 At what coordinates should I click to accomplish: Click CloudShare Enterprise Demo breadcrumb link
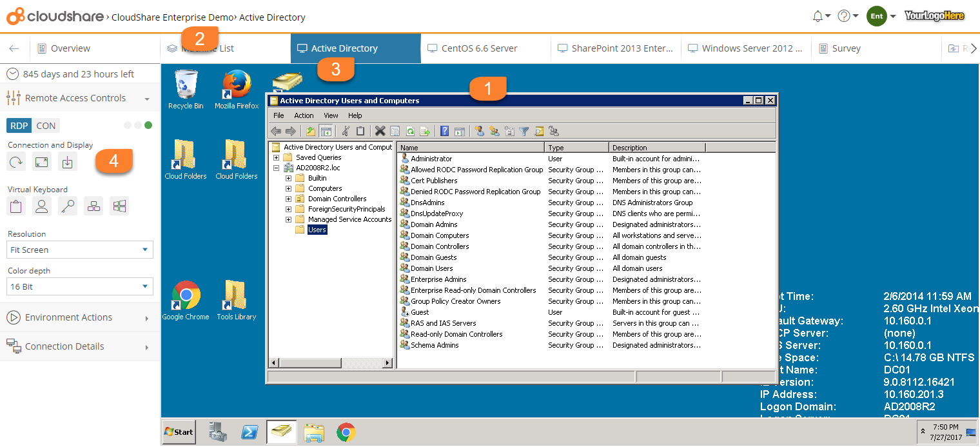click(x=172, y=17)
